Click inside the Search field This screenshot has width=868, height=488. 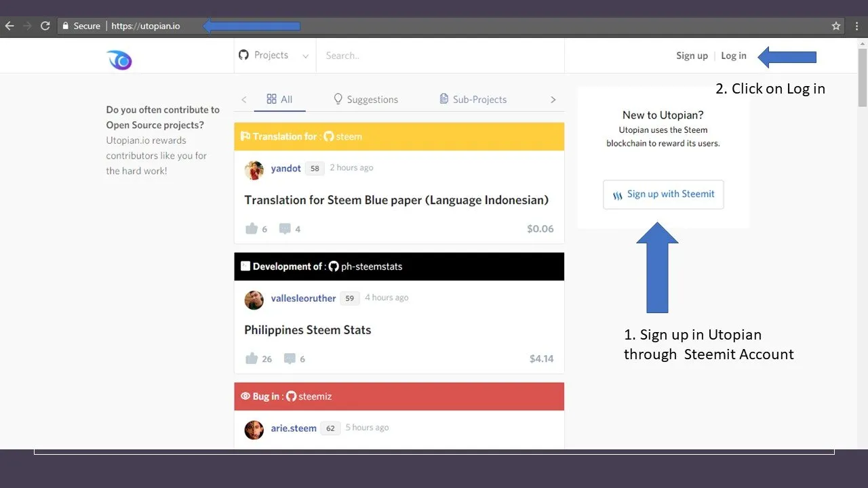[440, 56]
